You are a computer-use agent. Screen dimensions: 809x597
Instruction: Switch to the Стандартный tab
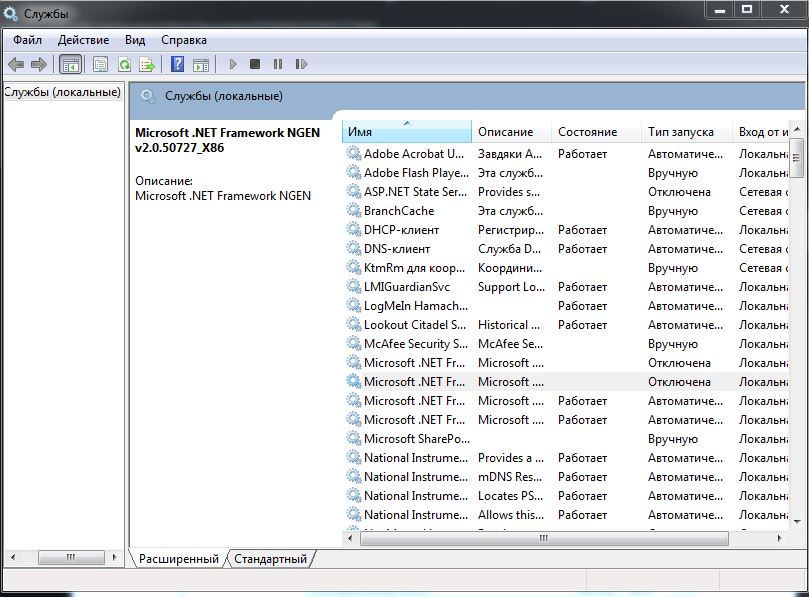(x=270, y=559)
